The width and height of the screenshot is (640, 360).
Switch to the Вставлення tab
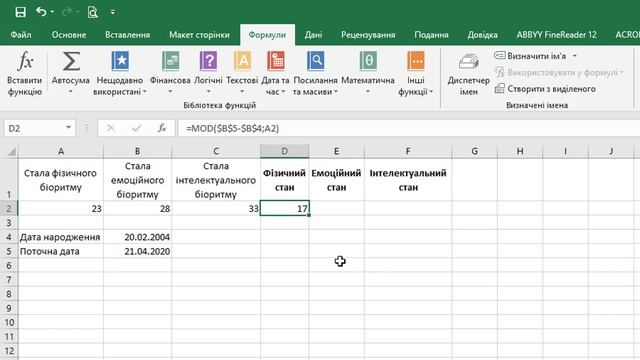[127, 35]
